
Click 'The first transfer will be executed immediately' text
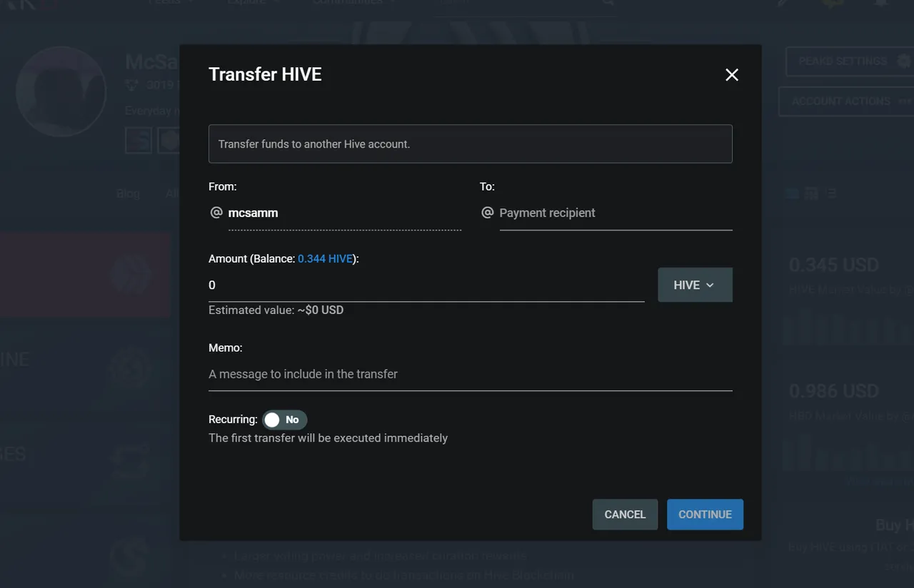click(328, 438)
